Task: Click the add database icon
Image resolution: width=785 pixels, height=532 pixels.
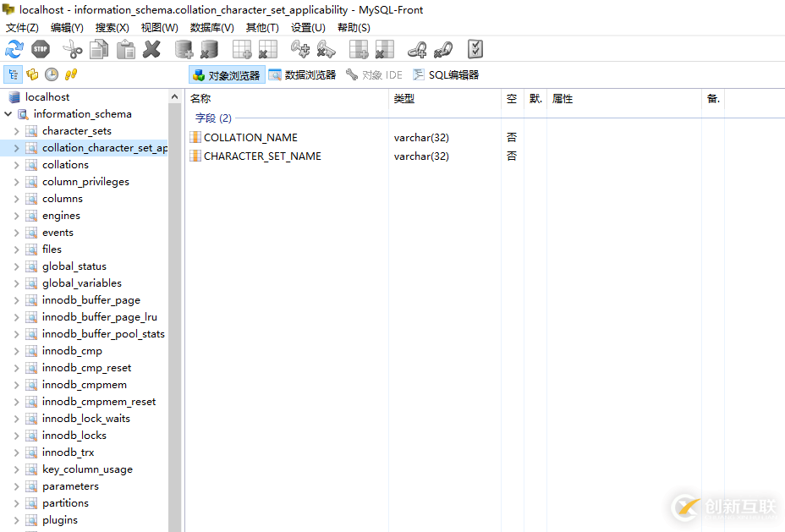Action: (184, 49)
